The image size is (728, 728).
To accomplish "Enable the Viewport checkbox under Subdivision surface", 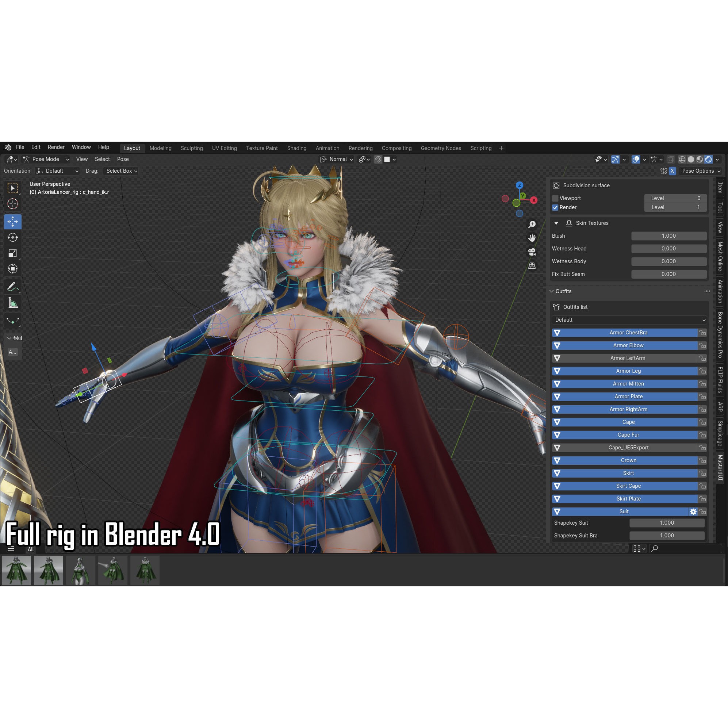I will point(555,198).
